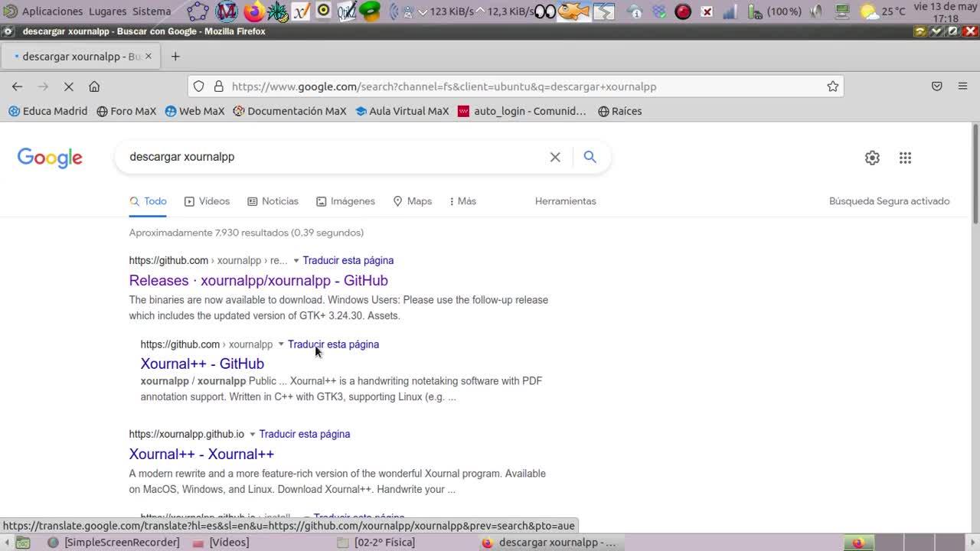Screen dimensions: 980x551
Task: Switch to the SimpleScreenRecorder taskbar window
Action: tap(114, 543)
